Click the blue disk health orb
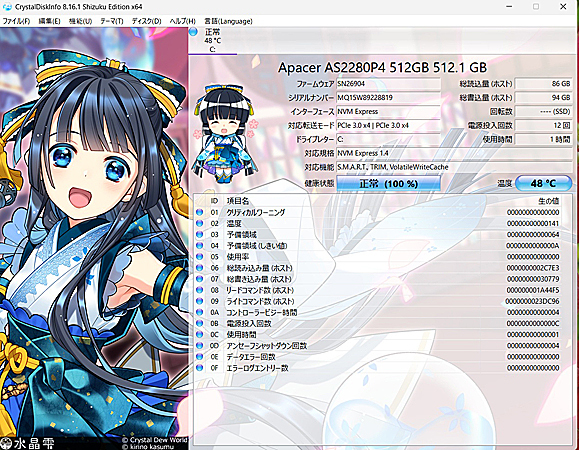The image size is (579, 450). coord(193,32)
